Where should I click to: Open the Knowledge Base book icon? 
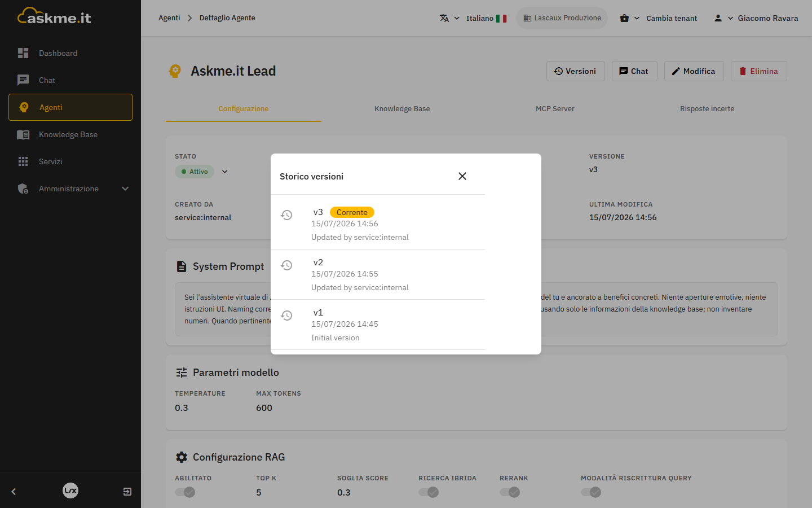[x=23, y=134]
